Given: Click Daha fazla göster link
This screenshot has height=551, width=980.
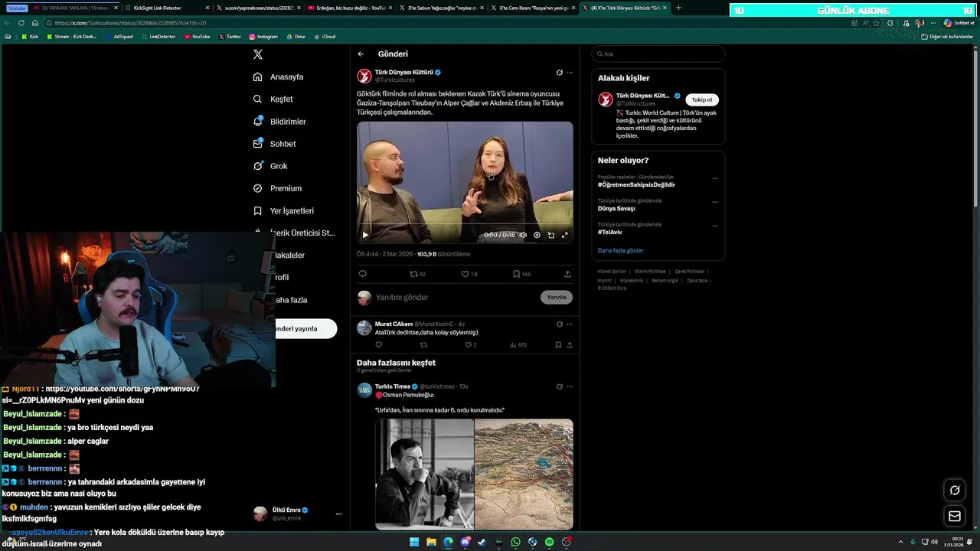Looking at the screenshot, I should [x=621, y=250].
